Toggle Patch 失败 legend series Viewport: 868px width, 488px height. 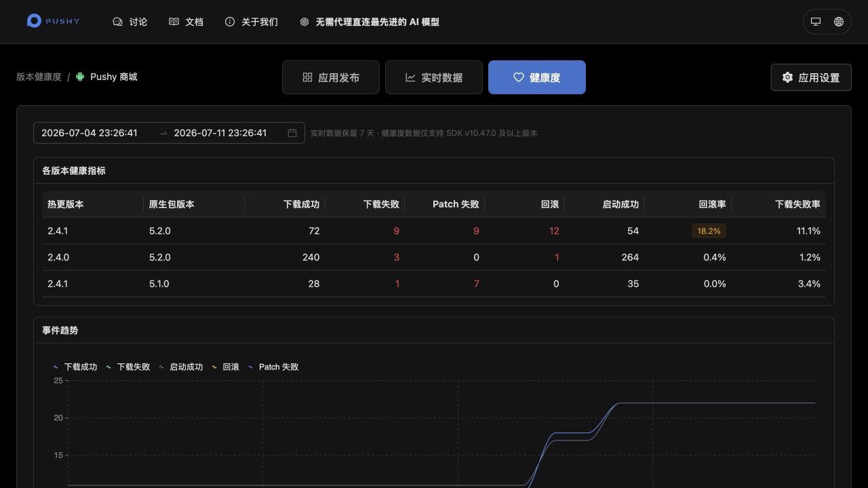point(273,367)
